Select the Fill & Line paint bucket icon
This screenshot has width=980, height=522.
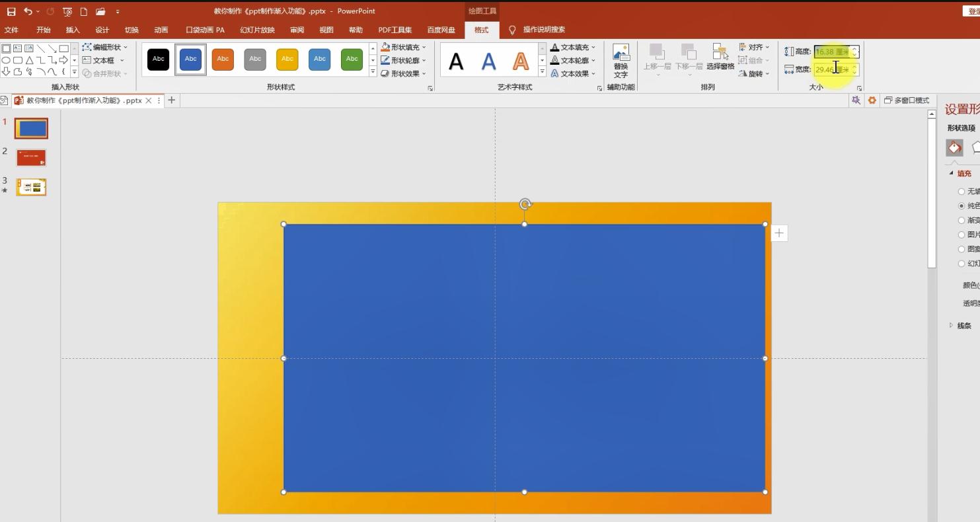tap(954, 147)
